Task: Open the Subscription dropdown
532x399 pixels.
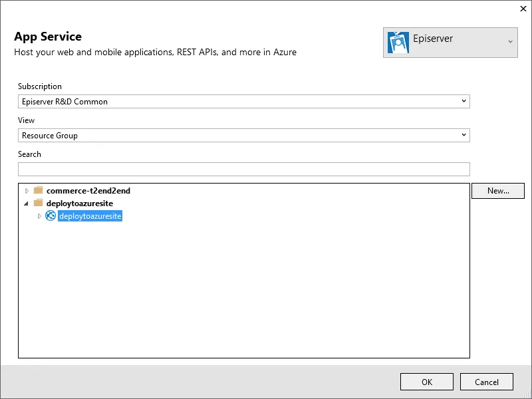Action: (243, 102)
